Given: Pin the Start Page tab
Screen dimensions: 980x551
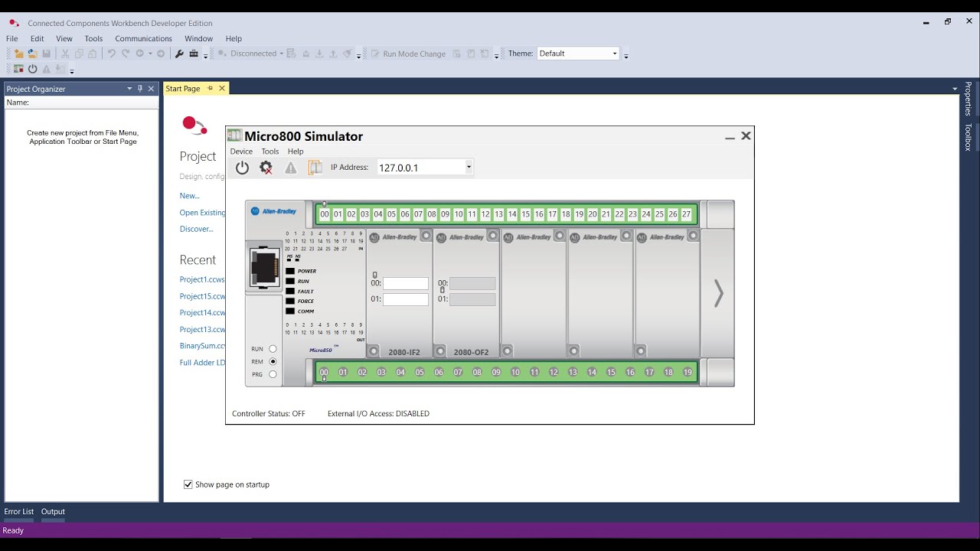Looking at the screenshot, I should coord(211,88).
